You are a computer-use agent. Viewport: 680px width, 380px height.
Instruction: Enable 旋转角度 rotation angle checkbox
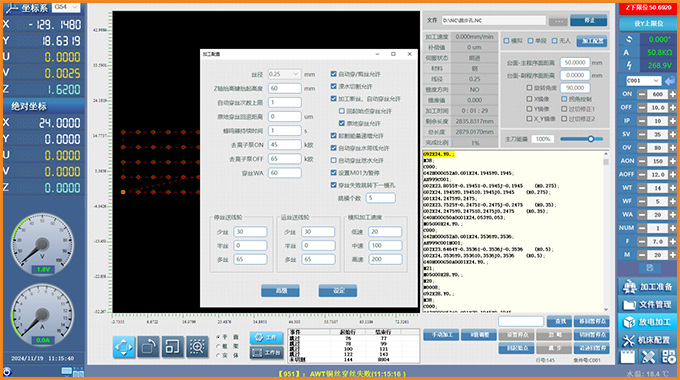pyautogui.click(x=529, y=88)
